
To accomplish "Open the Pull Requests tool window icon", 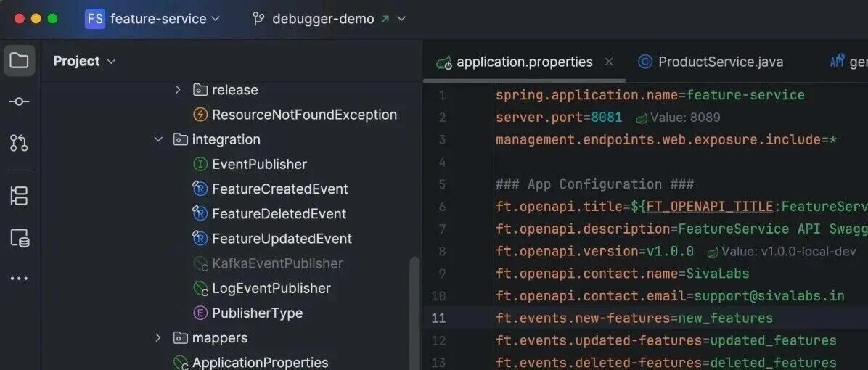I will tap(20, 143).
